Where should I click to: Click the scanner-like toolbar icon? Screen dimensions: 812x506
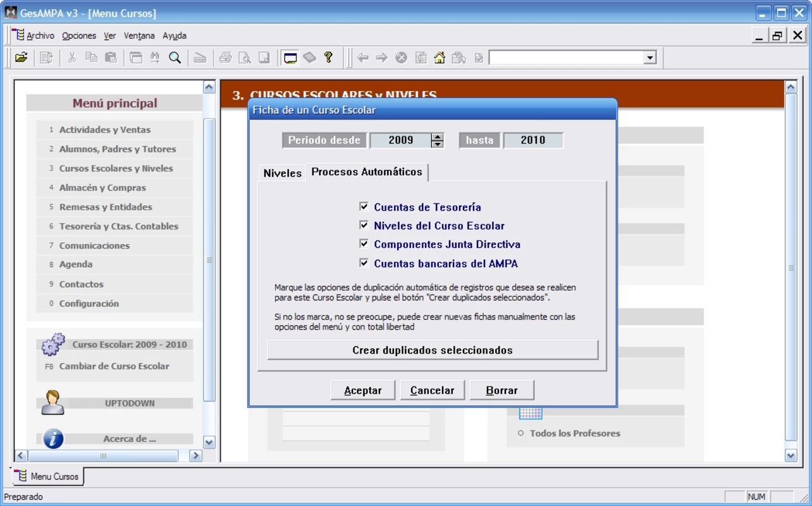point(200,58)
